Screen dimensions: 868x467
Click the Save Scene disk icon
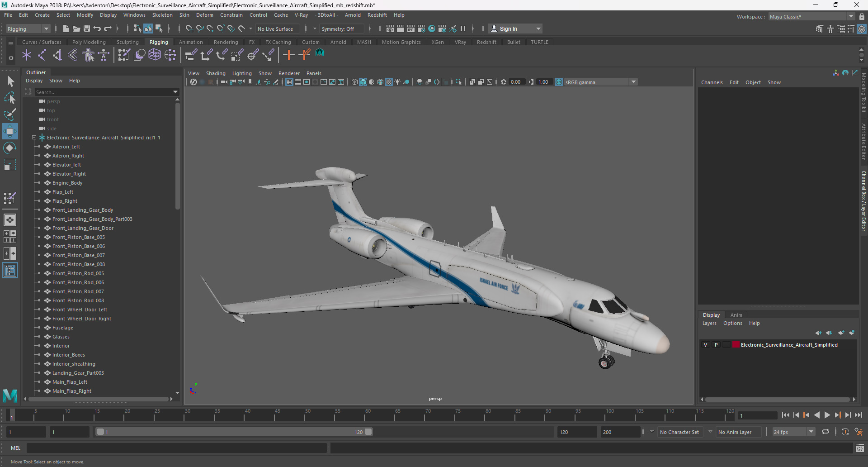coord(87,29)
